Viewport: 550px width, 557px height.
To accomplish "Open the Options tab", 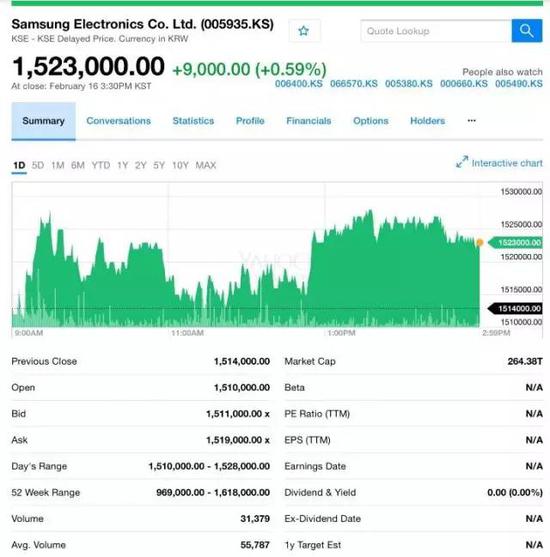I will pos(371,121).
